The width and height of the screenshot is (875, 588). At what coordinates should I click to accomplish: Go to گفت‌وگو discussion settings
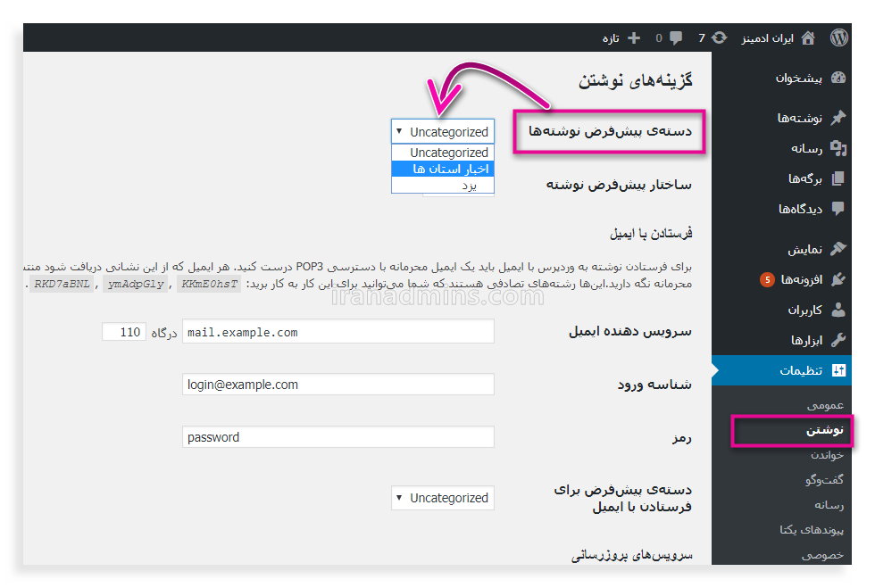tap(824, 479)
